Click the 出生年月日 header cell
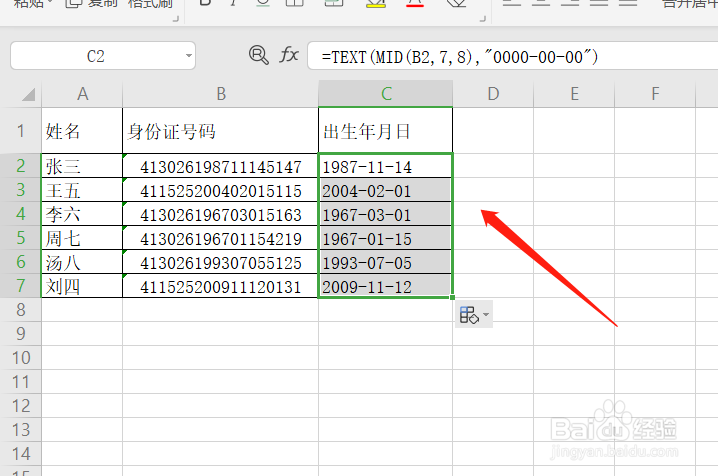The image size is (718, 476). coord(386,131)
